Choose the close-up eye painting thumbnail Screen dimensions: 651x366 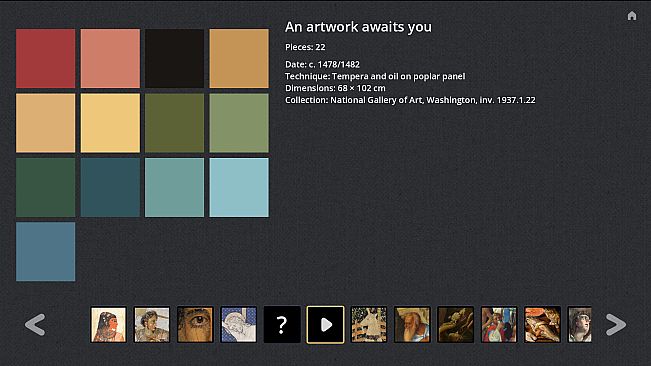[x=195, y=325]
